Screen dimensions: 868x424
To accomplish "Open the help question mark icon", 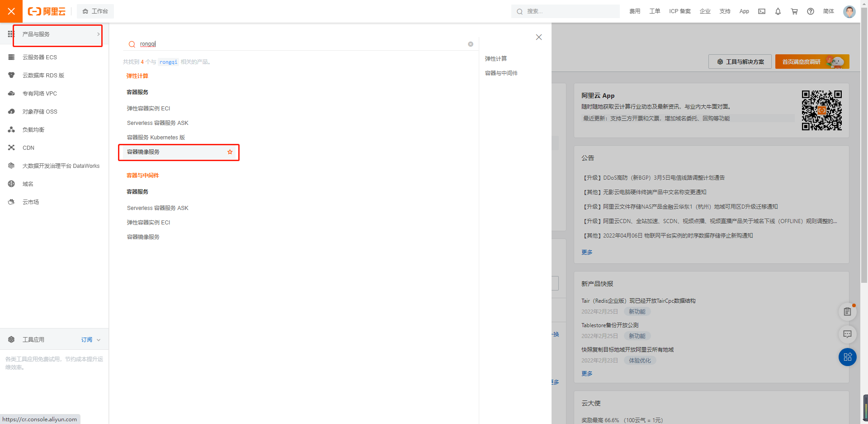I will [x=811, y=11].
